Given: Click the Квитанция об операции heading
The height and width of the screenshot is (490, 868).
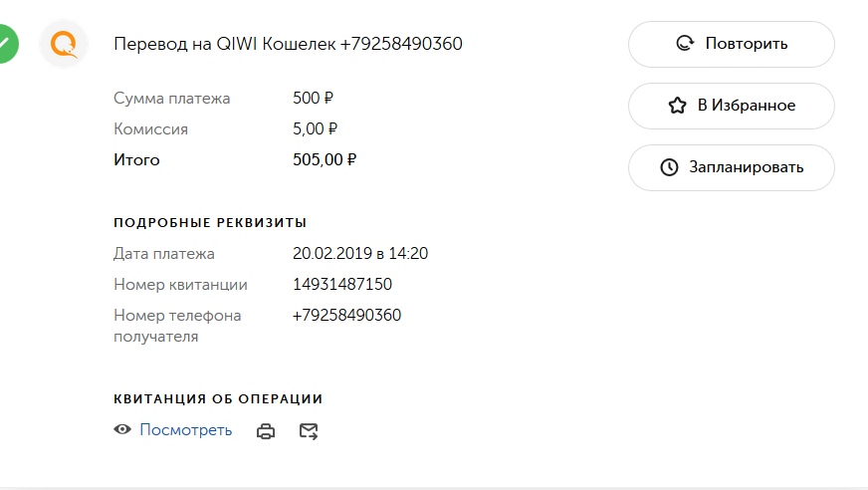Looking at the screenshot, I should click(x=218, y=398).
